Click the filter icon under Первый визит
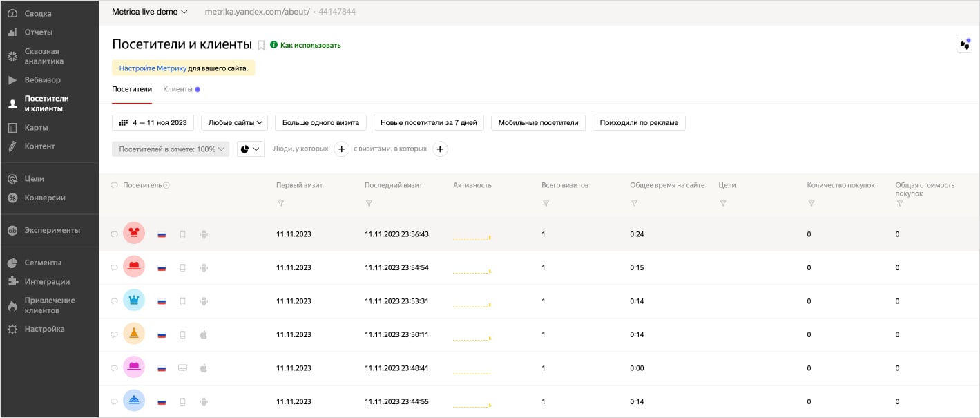The width and height of the screenshot is (980, 418). point(280,204)
